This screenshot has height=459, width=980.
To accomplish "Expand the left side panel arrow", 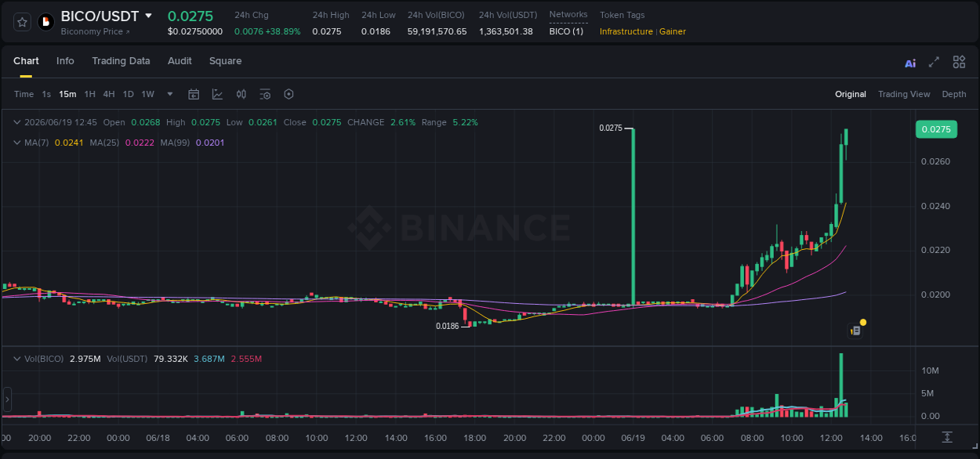I will (7, 399).
